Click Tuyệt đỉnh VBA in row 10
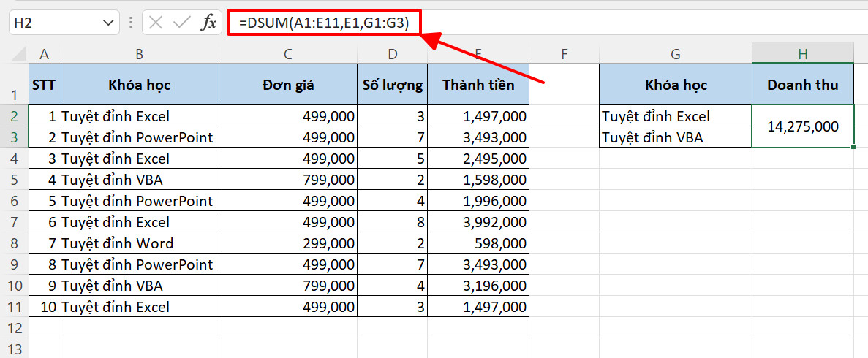The image size is (868, 358). 139,286
